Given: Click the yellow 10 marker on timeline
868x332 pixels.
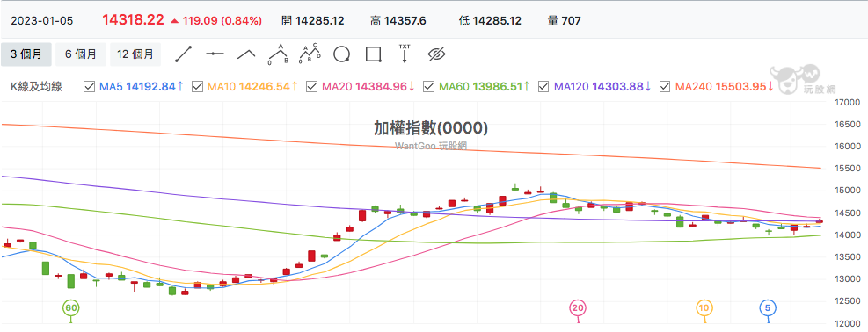Looking at the screenshot, I should (x=704, y=307).
